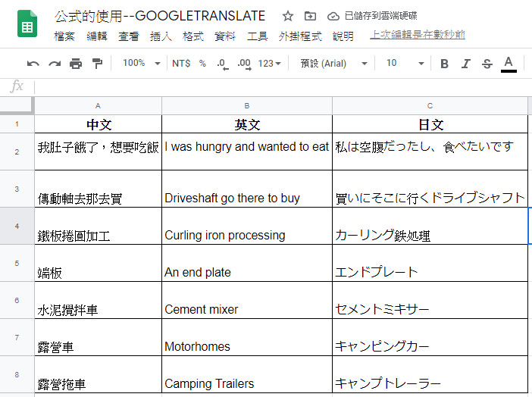Select cell 傳動軸去那去買
Screen dimensions: 532x397
click(98, 189)
